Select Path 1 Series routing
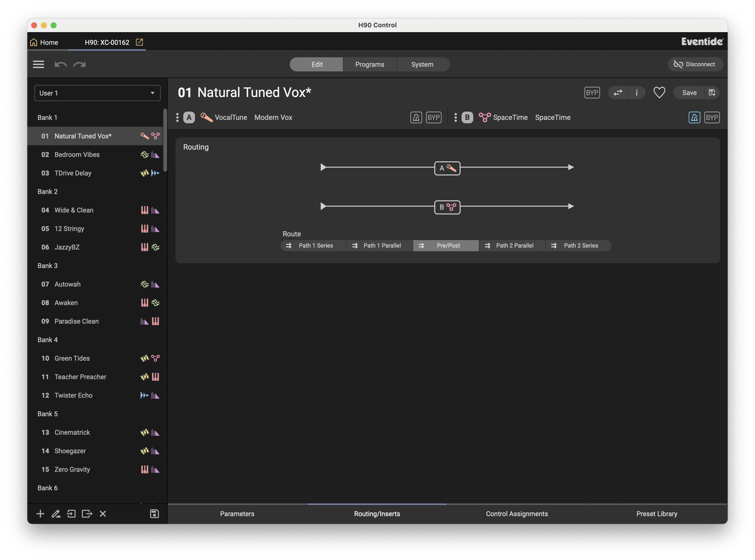Image resolution: width=755 pixels, height=560 pixels. (x=313, y=246)
